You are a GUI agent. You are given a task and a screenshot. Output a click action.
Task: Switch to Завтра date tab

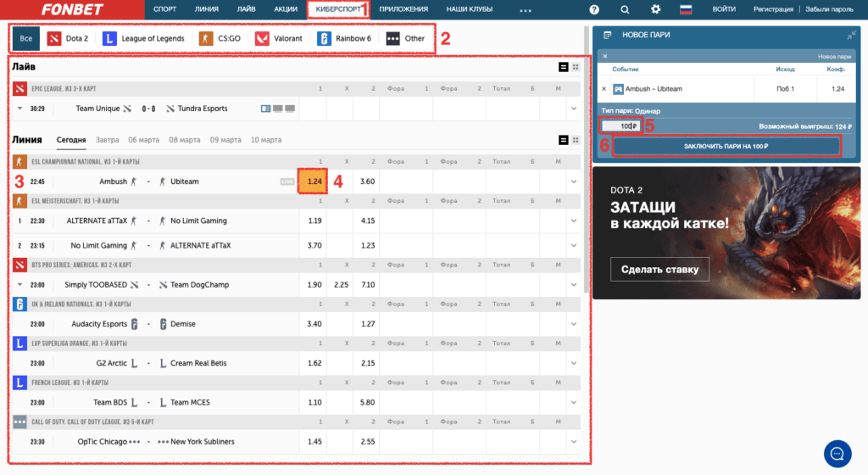[108, 140]
